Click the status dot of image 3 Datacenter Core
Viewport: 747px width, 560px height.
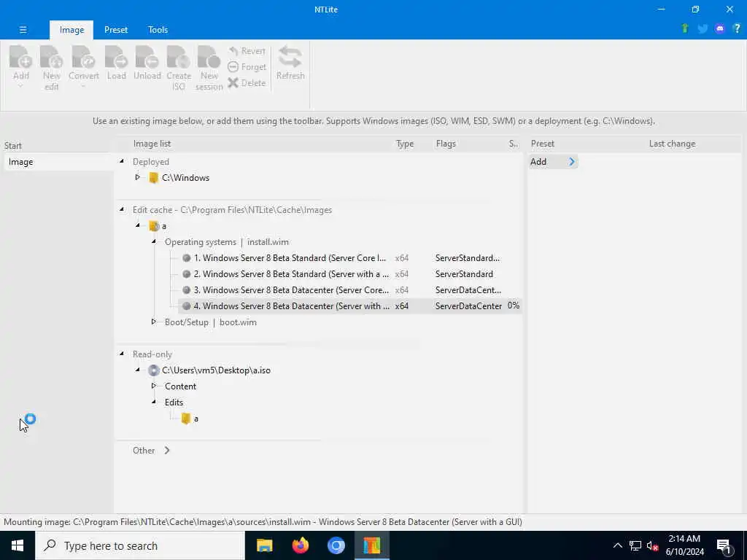click(186, 290)
